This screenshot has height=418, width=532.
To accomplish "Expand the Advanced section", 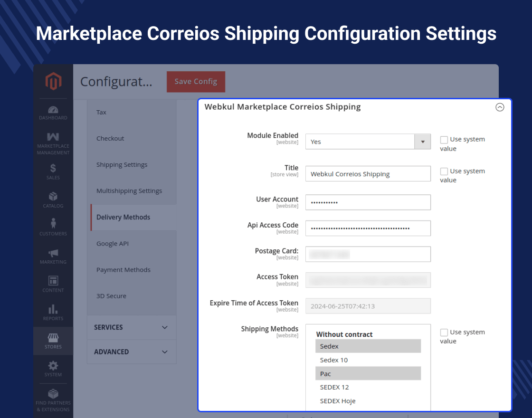I will [x=132, y=352].
